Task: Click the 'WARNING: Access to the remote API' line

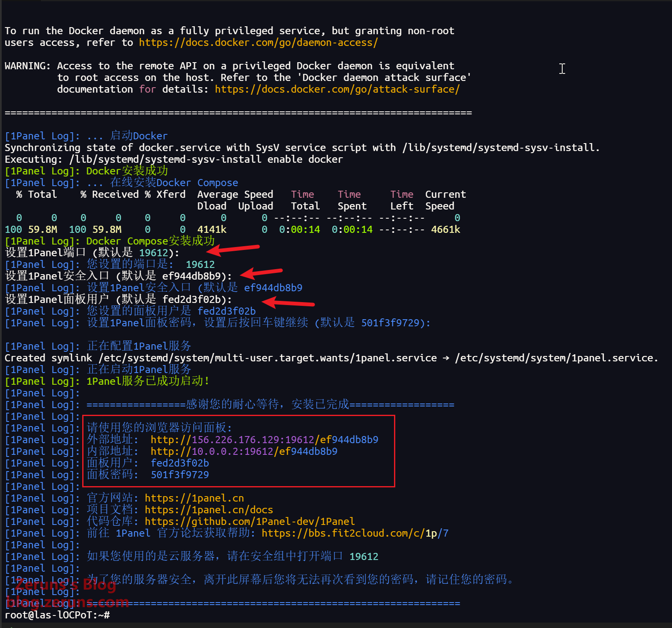Action: pyautogui.click(x=230, y=66)
